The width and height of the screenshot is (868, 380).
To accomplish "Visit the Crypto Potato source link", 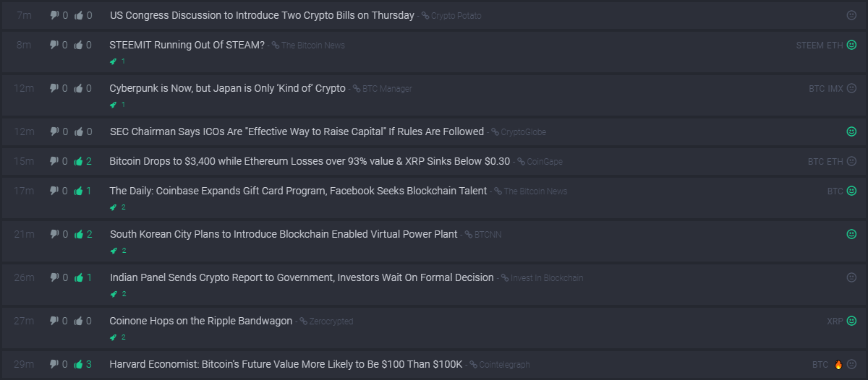I will pyautogui.click(x=456, y=16).
